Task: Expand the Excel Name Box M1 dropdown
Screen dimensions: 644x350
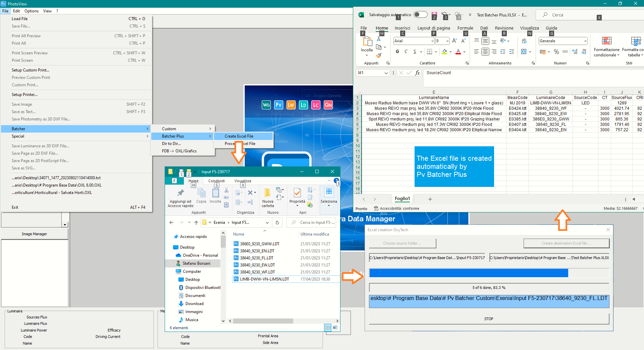Action: [x=386, y=73]
